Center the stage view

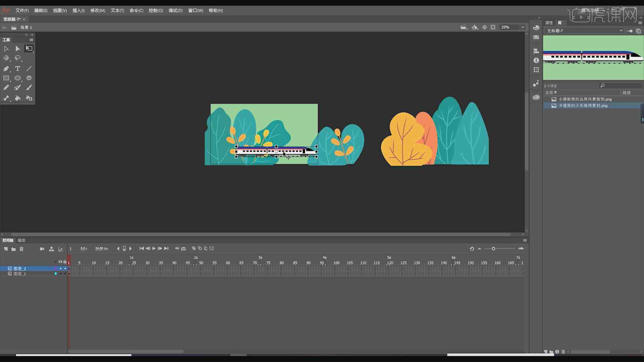pyautogui.click(x=484, y=27)
